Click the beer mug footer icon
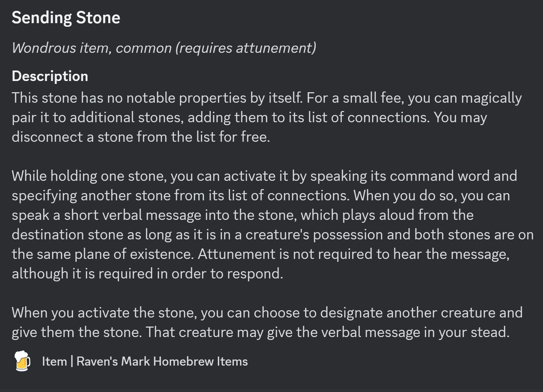The image size is (543, 392). tap(22, 361)
